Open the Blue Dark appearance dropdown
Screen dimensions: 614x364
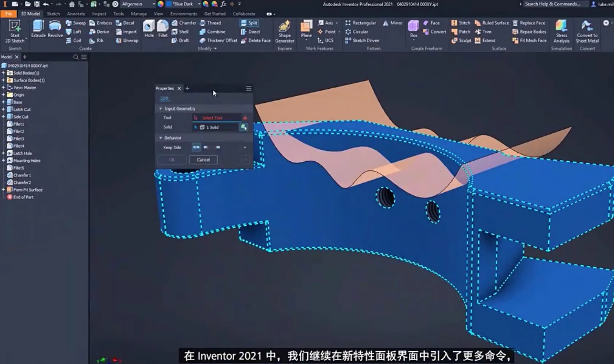pos(199,4)
